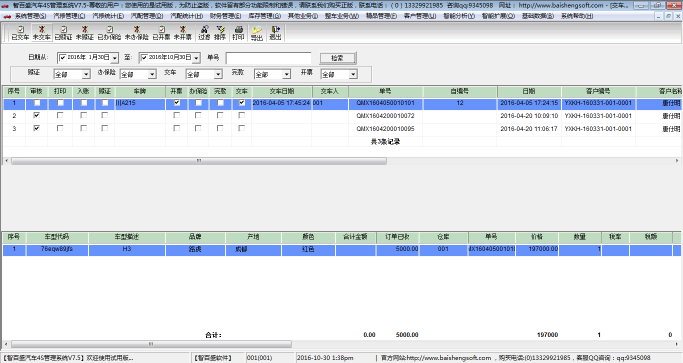The image size is (683, 363).
Task: Sort by 交车日期 column header
Action: point(282,92)
